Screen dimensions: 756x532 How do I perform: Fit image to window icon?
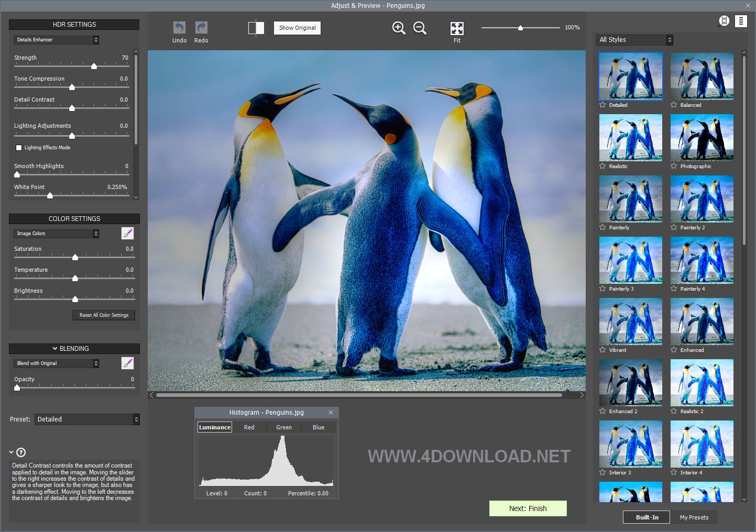pyautogui.click(x=457, y=28)
